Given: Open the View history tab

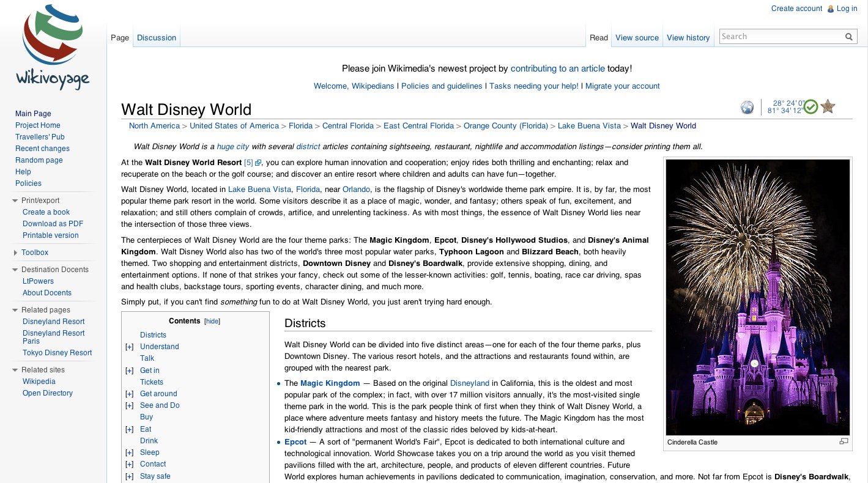Looking at the screenshot, I should [688, 38].
